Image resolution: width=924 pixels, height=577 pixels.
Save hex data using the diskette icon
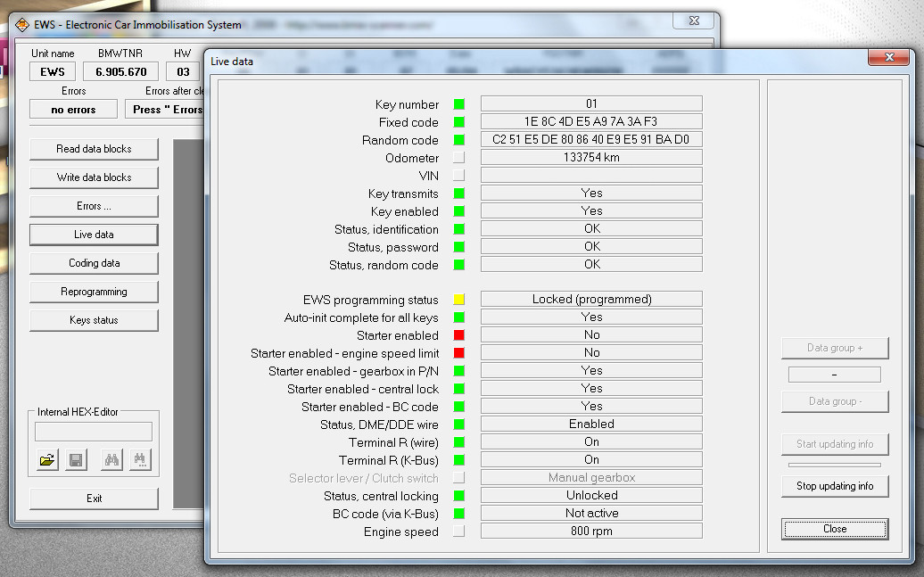coord(76,458)
